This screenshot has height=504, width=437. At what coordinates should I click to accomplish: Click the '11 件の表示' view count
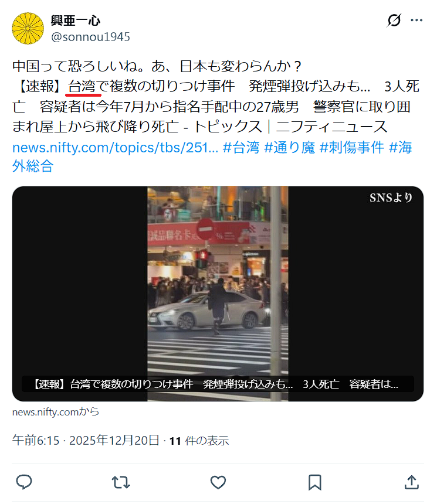199,441
